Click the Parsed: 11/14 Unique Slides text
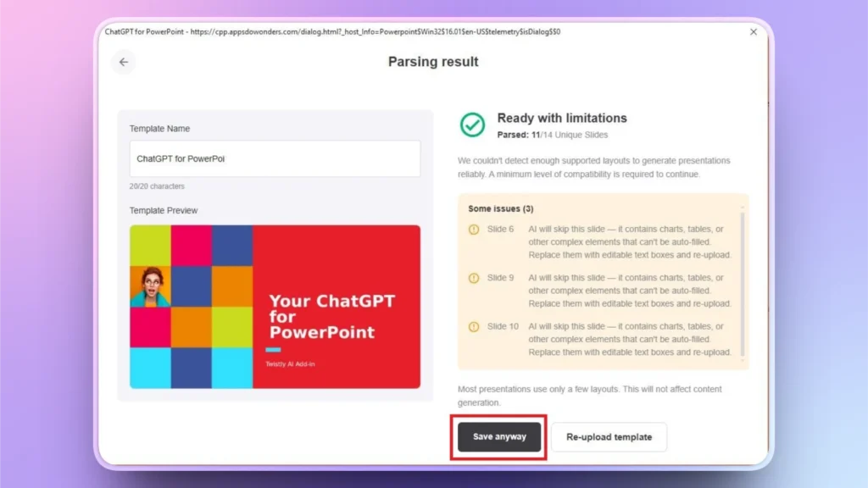 [555, 133]
